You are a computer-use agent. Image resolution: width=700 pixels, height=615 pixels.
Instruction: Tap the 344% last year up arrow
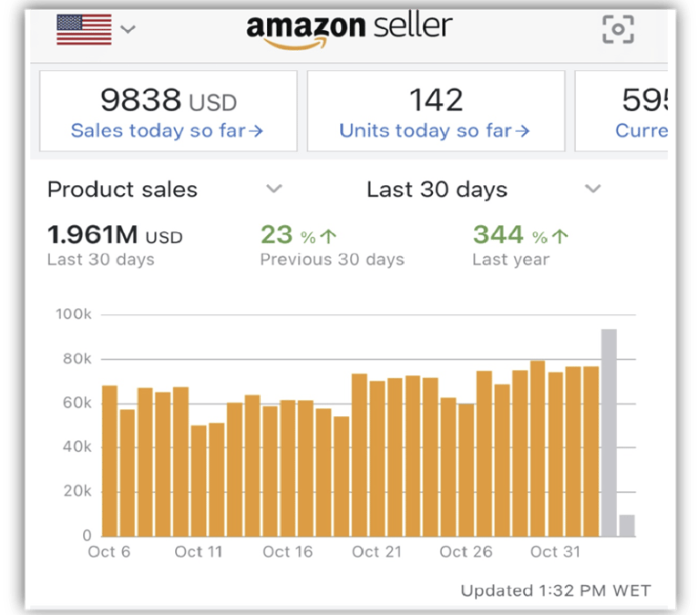point(560,237)
